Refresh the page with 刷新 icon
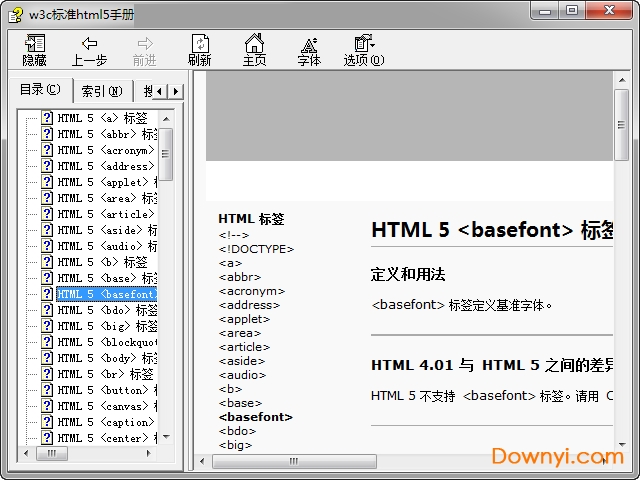Viewport: 640px width, 480px height. tap(200, 43)
